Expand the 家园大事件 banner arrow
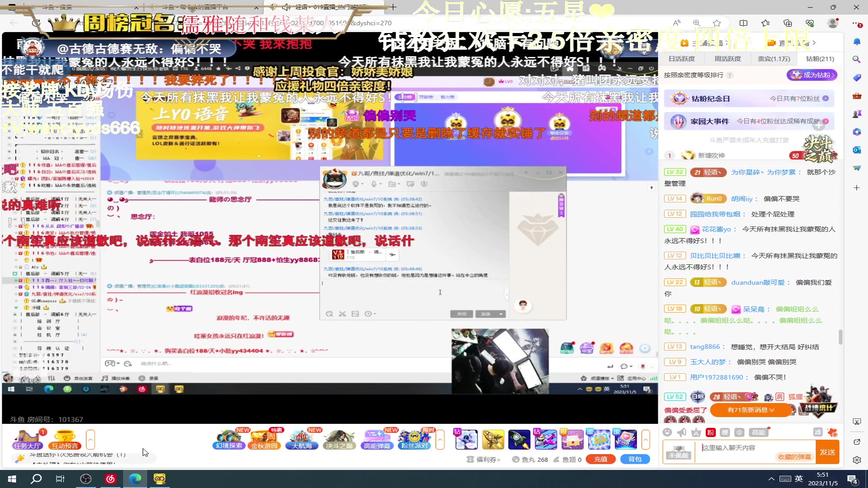The image size is (868, 488). (826, 121)
